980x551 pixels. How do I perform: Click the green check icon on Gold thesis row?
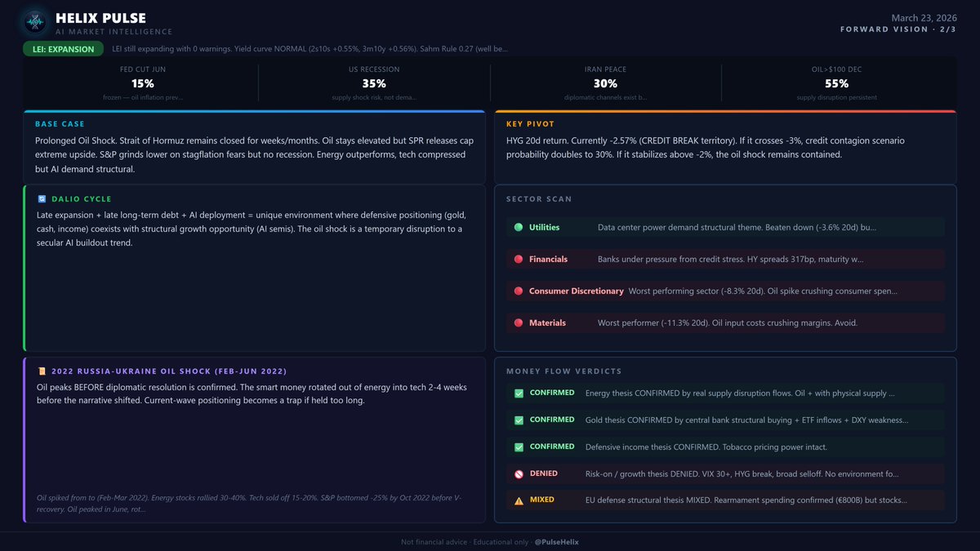[519, 420]
